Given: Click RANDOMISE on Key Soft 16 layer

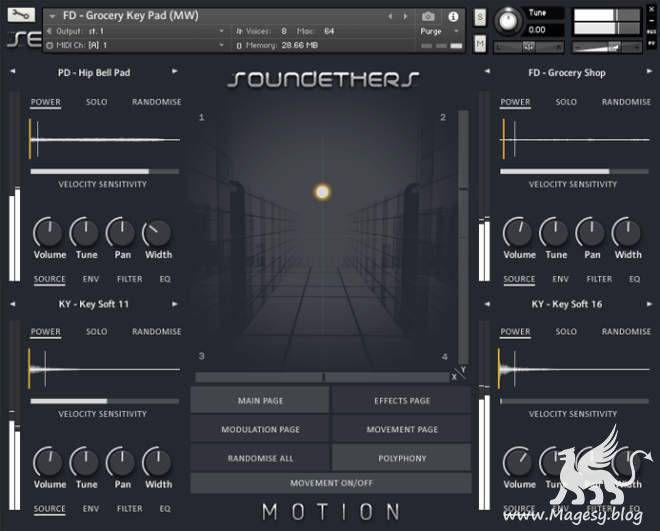Looking at the screenshot, I should [x=626, y=332].
